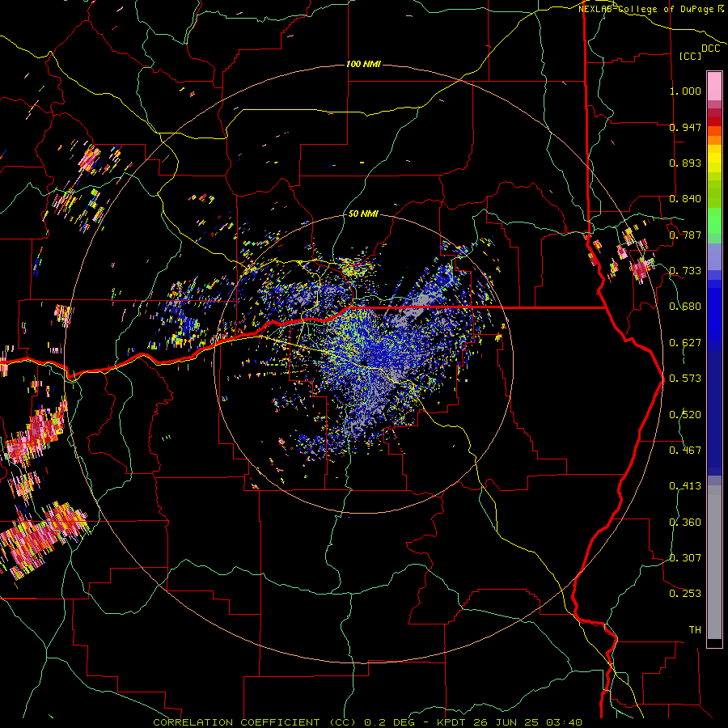The height and width of the screenshot is (728, 728).
Task: Click the 1.000 color scale value
Action: click(x=685, y=91)
